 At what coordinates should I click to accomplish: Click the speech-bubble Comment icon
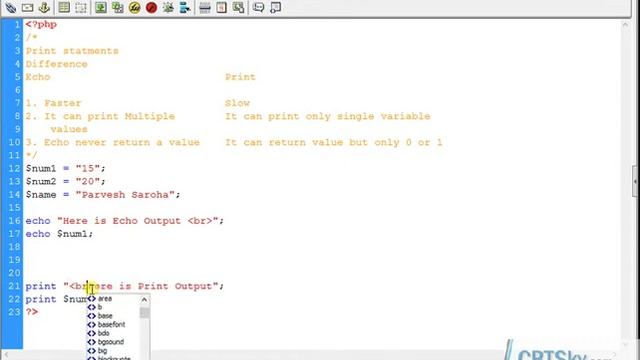click(258, 7)
